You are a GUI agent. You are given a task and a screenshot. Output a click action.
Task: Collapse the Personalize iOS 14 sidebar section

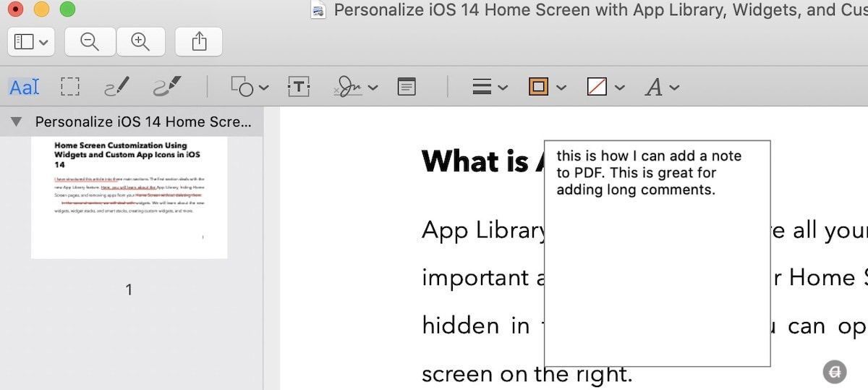16,122
